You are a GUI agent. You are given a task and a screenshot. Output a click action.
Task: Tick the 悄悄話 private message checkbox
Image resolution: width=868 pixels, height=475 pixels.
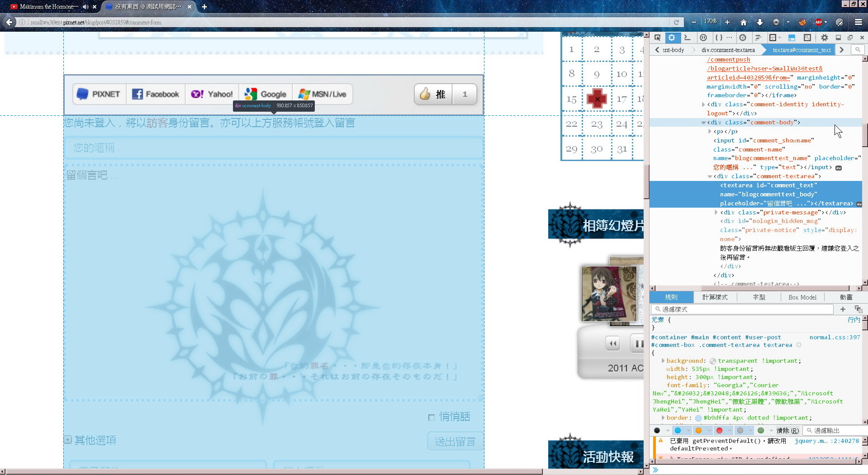pyautogui.click(x=432, y=418)
